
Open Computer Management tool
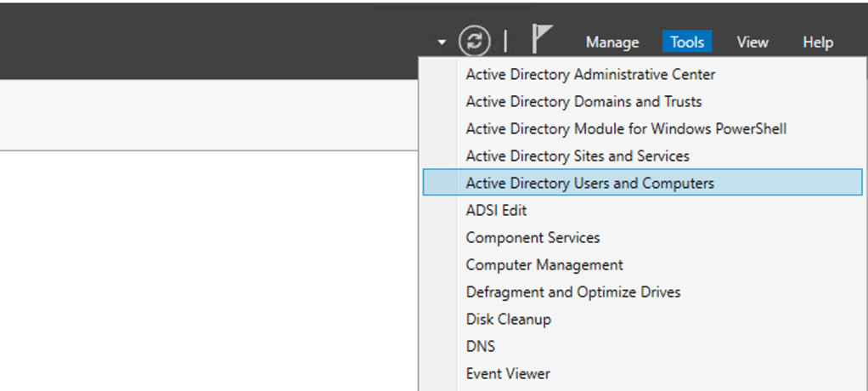544,265
